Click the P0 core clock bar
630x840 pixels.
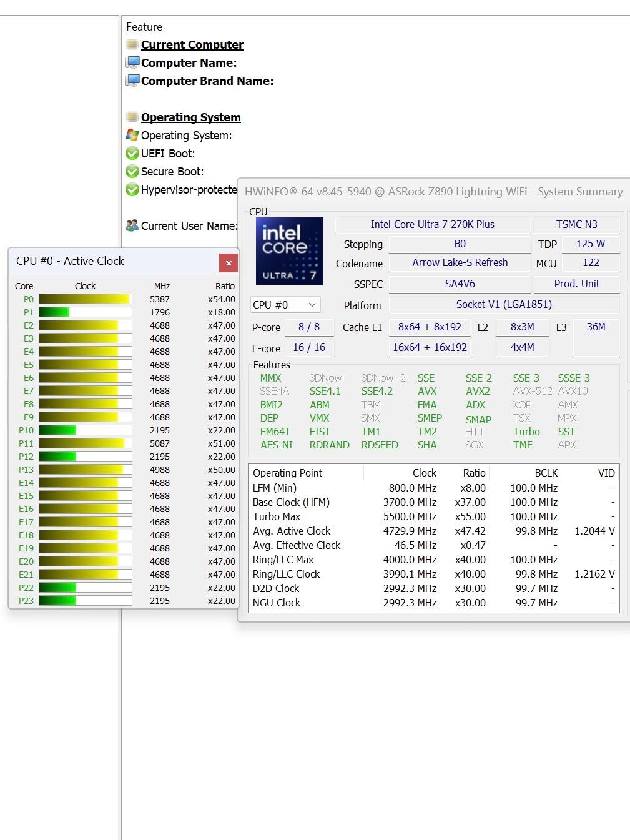pos(86,299)
